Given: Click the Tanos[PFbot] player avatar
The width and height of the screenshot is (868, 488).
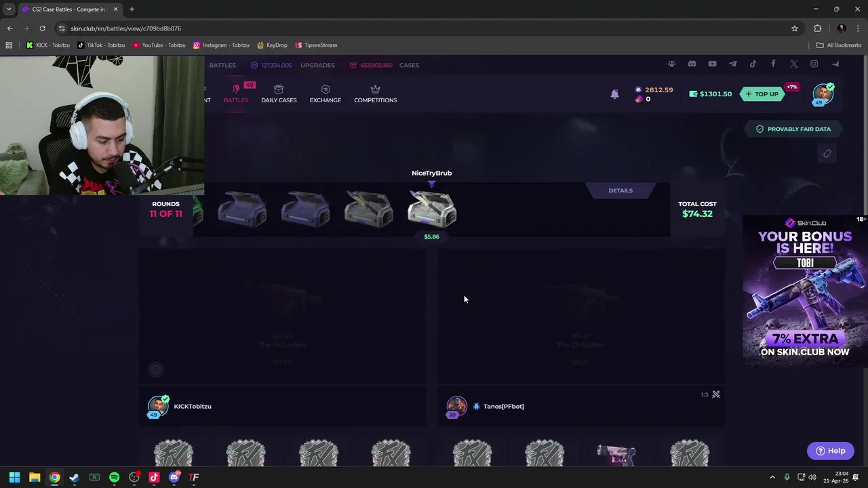Looking at the screenshot, I should coord(456,406).
